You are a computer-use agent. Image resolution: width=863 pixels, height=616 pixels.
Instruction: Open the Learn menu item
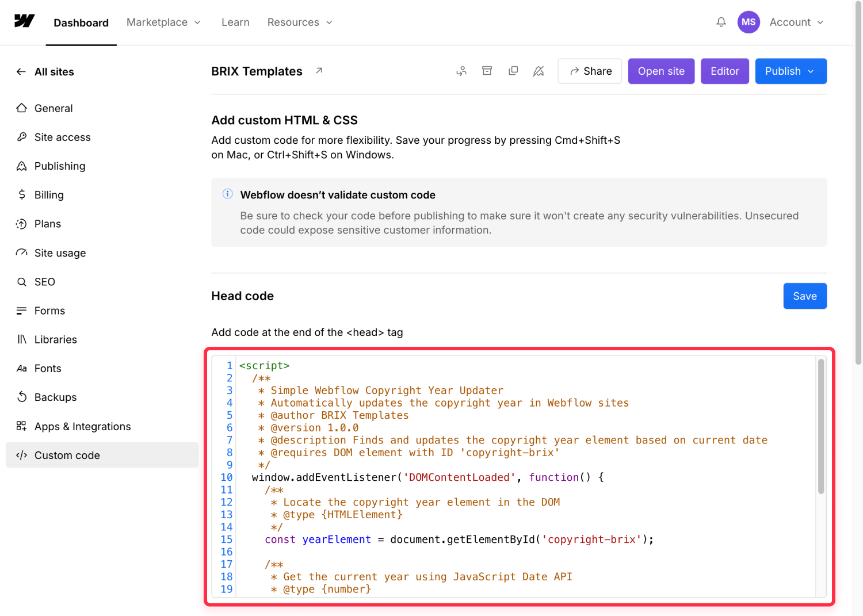tap(235, 22)
